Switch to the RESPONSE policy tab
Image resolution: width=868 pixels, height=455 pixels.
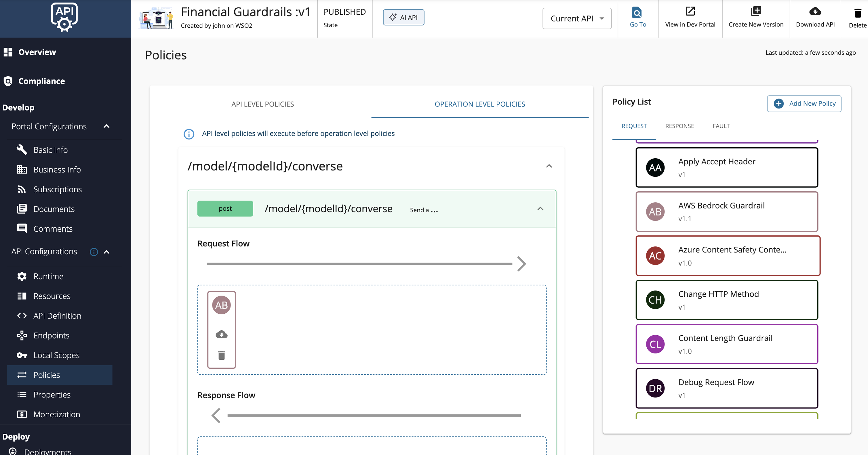(680, 126)
